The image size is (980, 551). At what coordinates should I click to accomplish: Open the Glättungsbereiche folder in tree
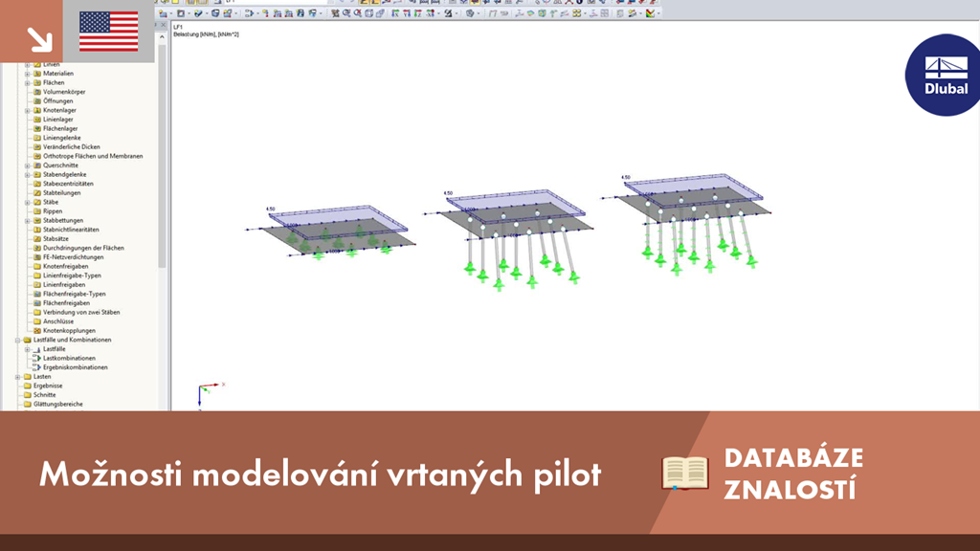[x=28, y=405]
